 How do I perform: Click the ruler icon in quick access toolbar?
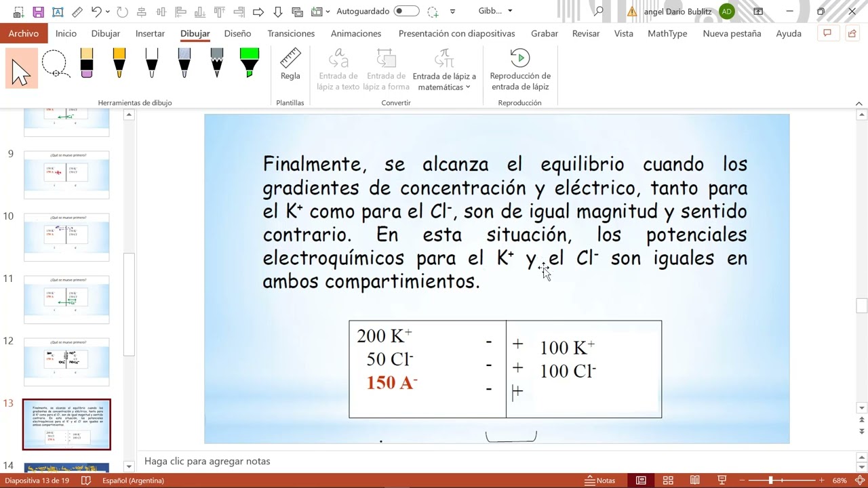coord(77,12)
